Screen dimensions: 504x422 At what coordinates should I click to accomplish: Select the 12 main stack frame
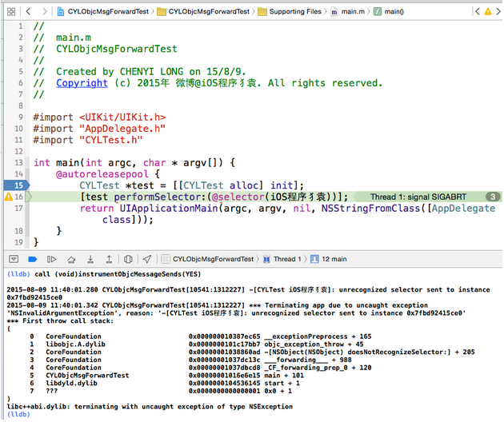pos(334,259)
